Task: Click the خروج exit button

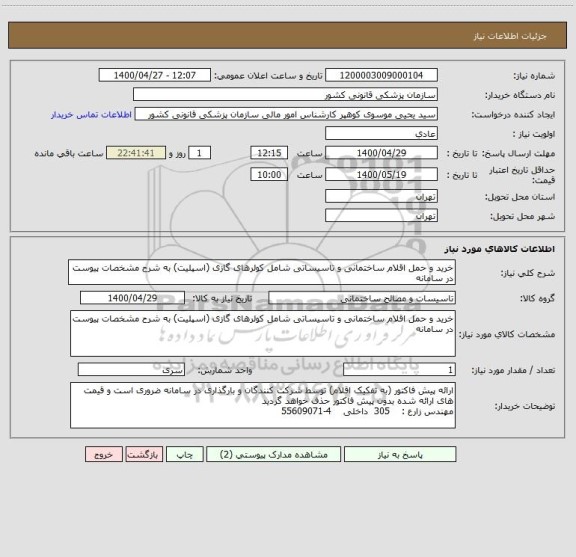Action: tap(104, 454)
